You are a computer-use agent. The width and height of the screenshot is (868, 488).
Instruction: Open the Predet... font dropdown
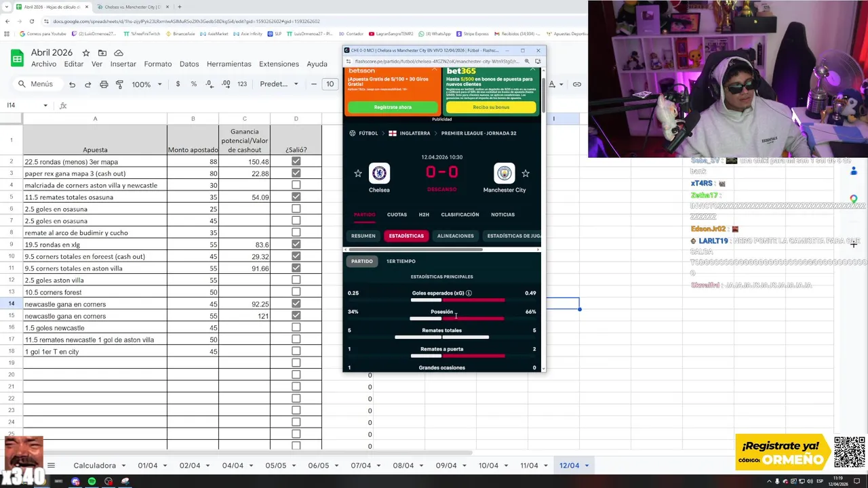click(279, 84)
